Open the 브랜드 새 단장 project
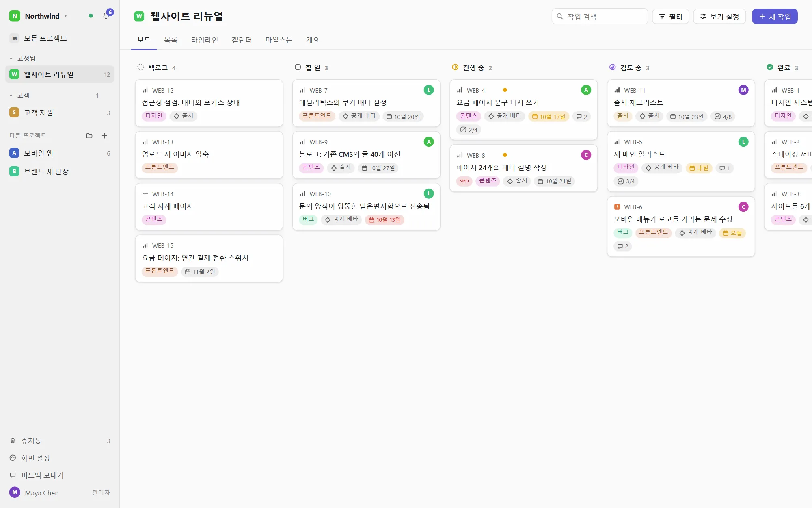Screen dimensions: 812x508 coord(60,172)
